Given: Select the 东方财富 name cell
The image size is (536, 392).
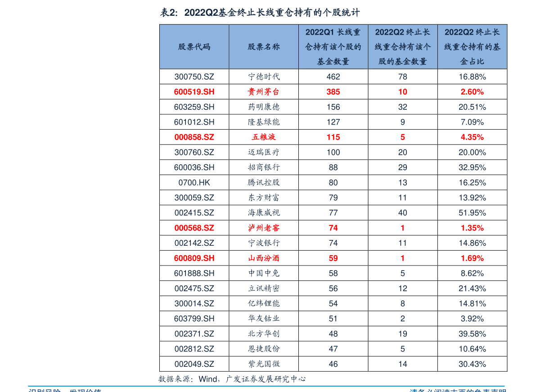Looking at the screenshot, I should click(264, 198).
